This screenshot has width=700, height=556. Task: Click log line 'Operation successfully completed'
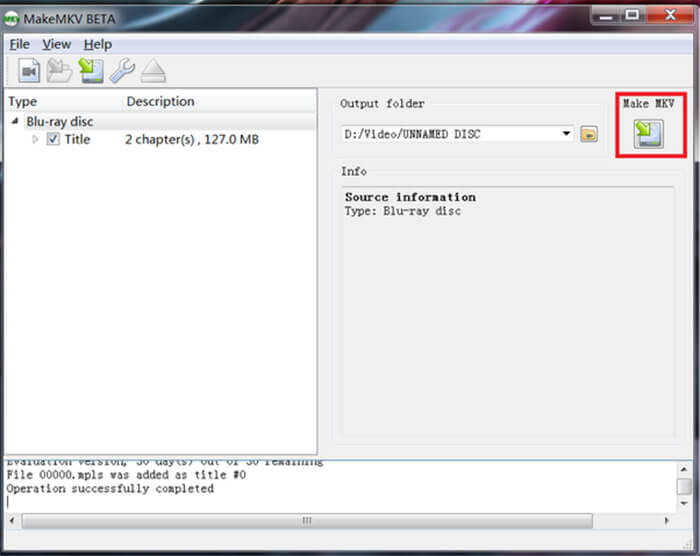click(x=110, y=489)
